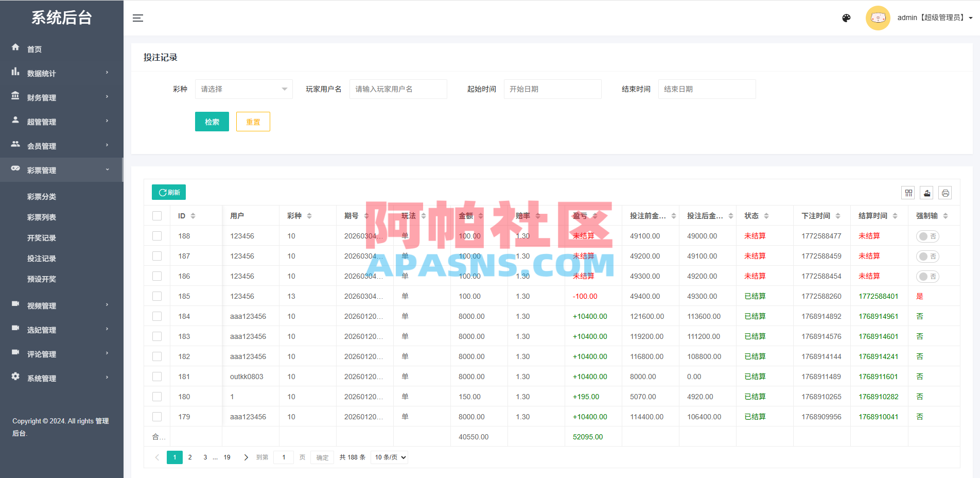980x478 pixels.
Task: Click the export table icon
Action: click(927, 193)
